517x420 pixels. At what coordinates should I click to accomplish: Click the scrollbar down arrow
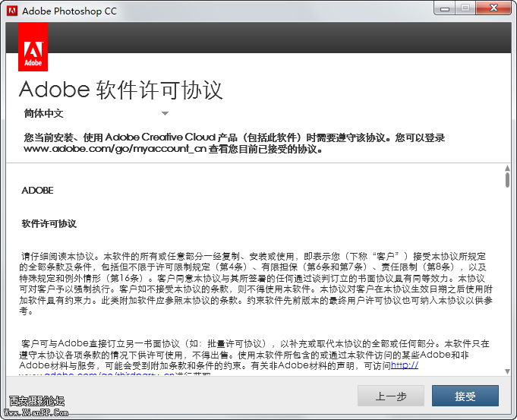pyautogui.click(x=506, y=369)
